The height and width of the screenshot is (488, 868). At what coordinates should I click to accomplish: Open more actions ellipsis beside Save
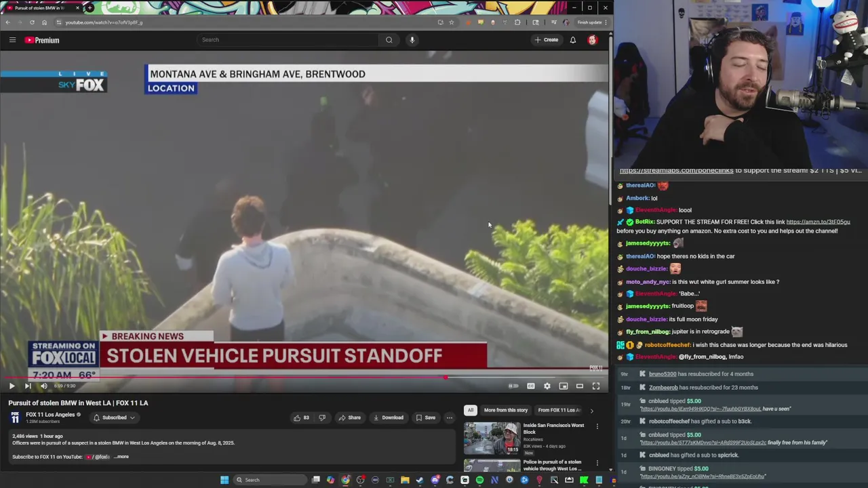[x=449, y=418]
